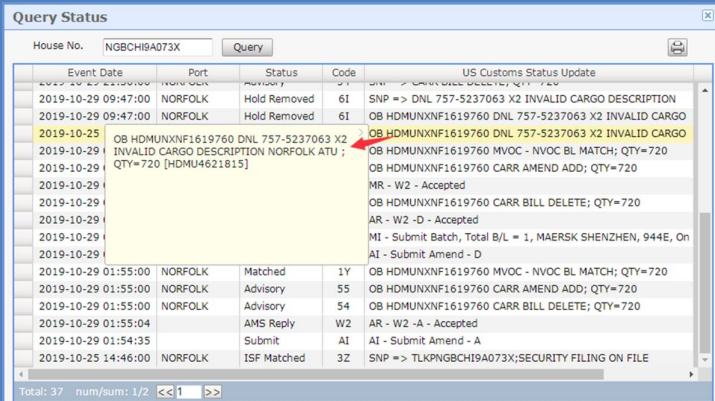The width and height of the screenshot is (715, 401).
Task: Click the printer icon
Action: pyautogui.click(x=677, y=47)
